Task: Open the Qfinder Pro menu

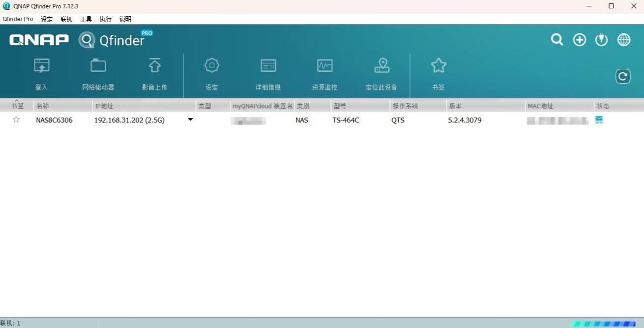Action: coord(18,19)
